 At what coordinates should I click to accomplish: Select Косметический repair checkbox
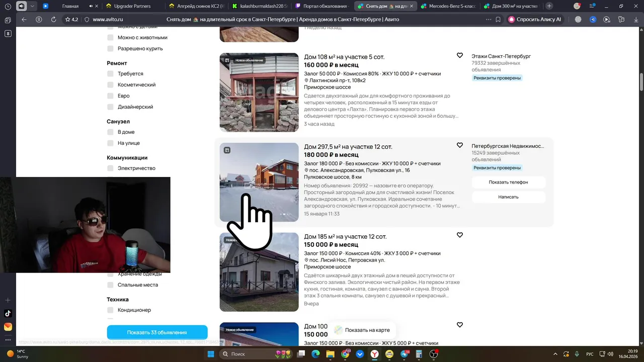coord(110,85)
